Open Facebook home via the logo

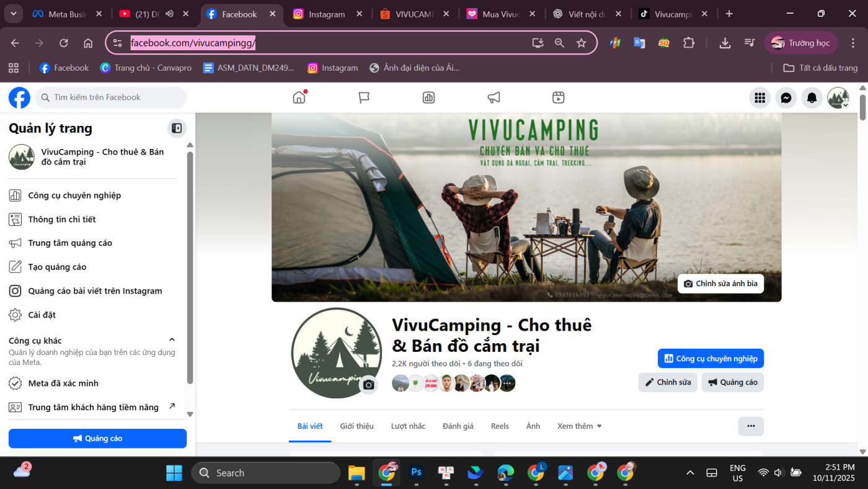pyautogui.click(x=19, y=97)
